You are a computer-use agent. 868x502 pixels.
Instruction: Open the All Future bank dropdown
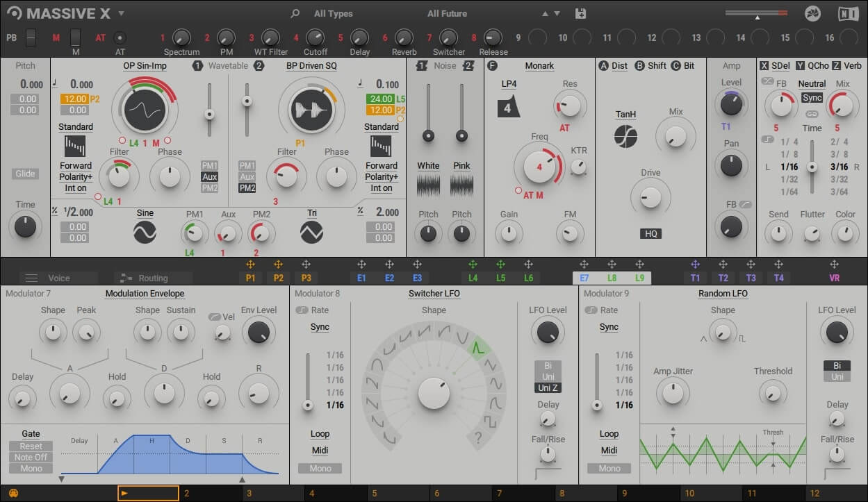pyautogui.click(x=448, y=12)
